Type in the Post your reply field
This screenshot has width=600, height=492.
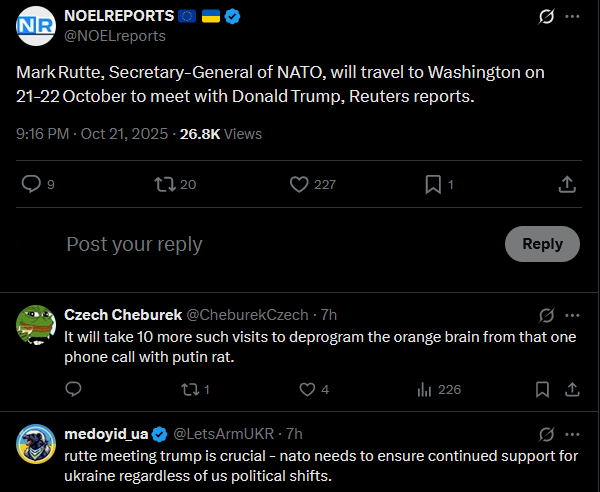pyautogui.click(x=270, y=244)
